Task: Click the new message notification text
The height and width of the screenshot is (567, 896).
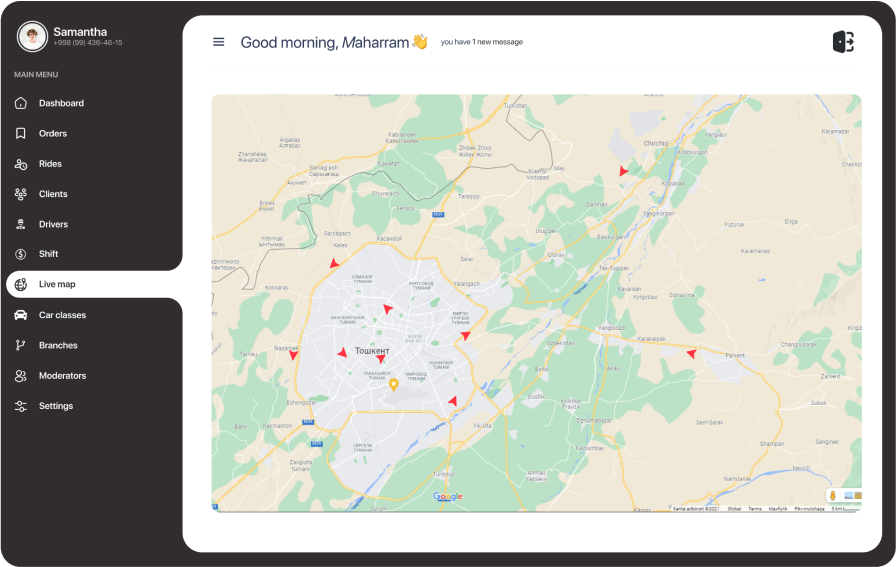Action: click(x=481, y=42)
